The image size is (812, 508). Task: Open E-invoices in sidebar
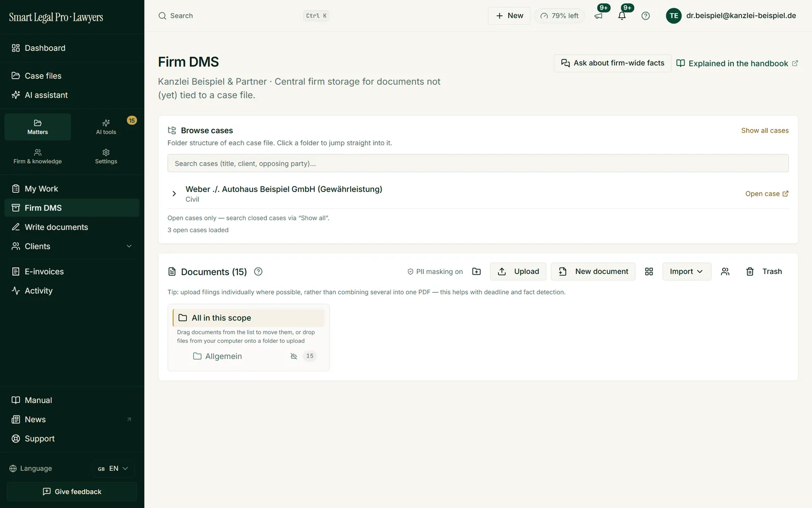pyautogui.click(x=72, y=271)
